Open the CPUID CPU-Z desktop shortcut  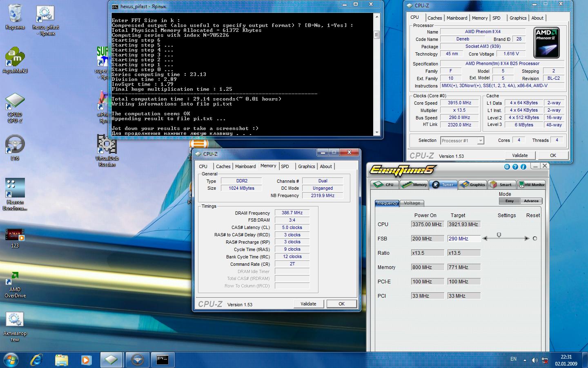15,108
